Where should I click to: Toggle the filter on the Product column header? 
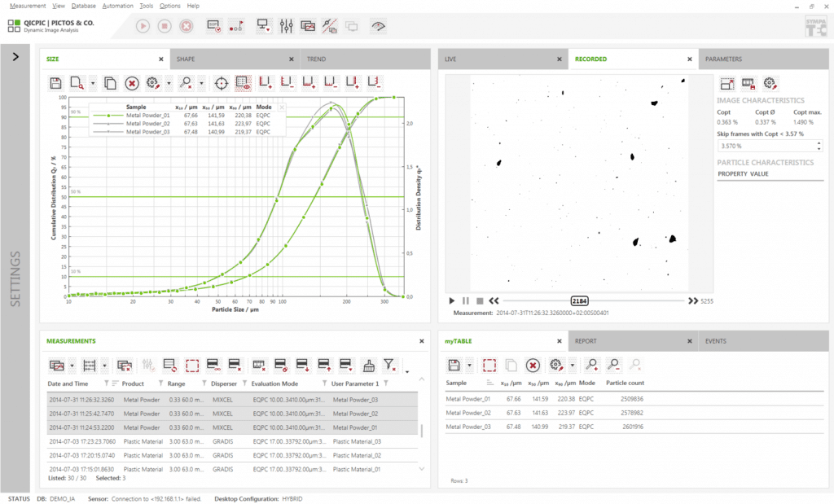[x=160, y=383]
